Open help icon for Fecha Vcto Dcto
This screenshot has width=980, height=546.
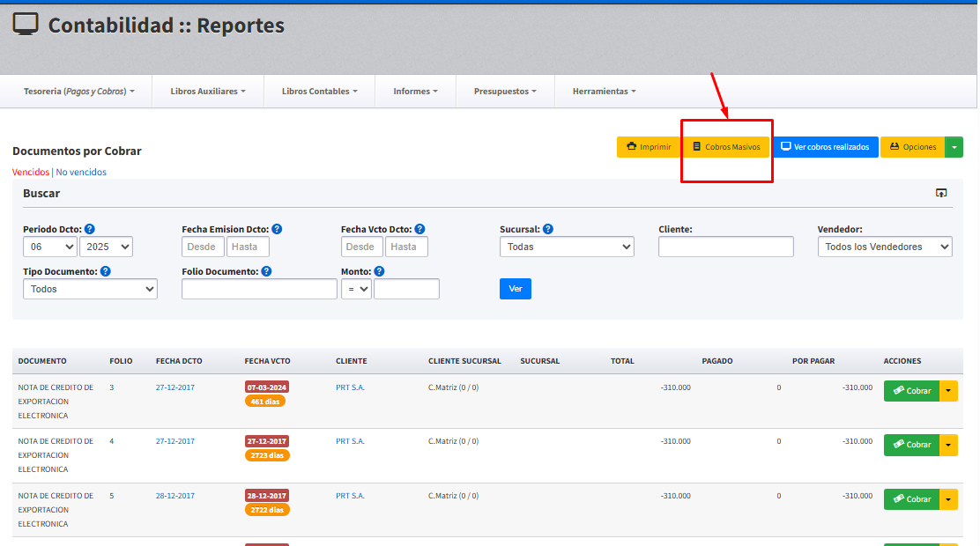(x=420, y=229)
